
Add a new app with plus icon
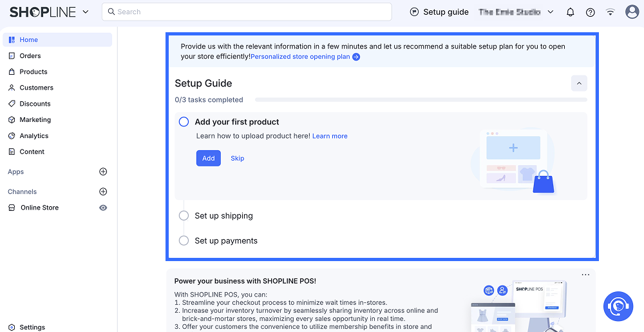coord(103,172)
